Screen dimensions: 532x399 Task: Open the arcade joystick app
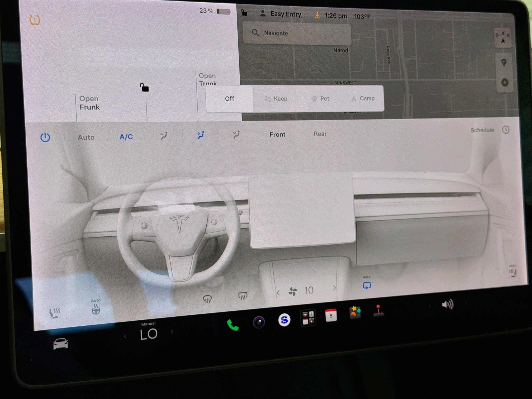379,311
